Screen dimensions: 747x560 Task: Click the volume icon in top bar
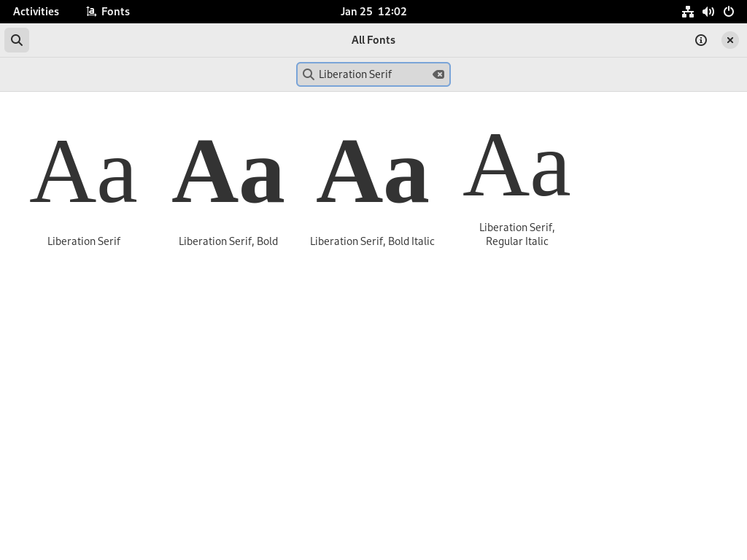click(x=708, y=12)
